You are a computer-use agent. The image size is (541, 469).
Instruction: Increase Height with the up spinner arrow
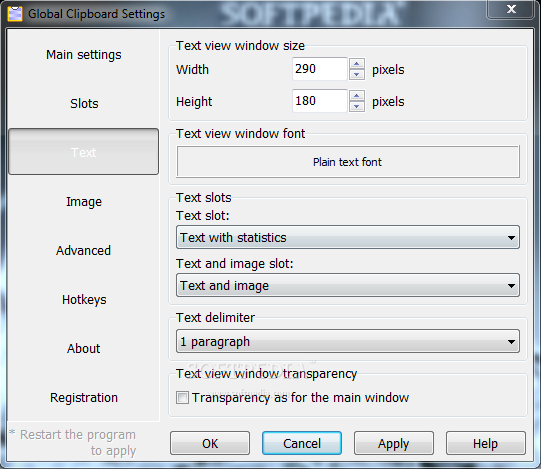click(357, 96)
